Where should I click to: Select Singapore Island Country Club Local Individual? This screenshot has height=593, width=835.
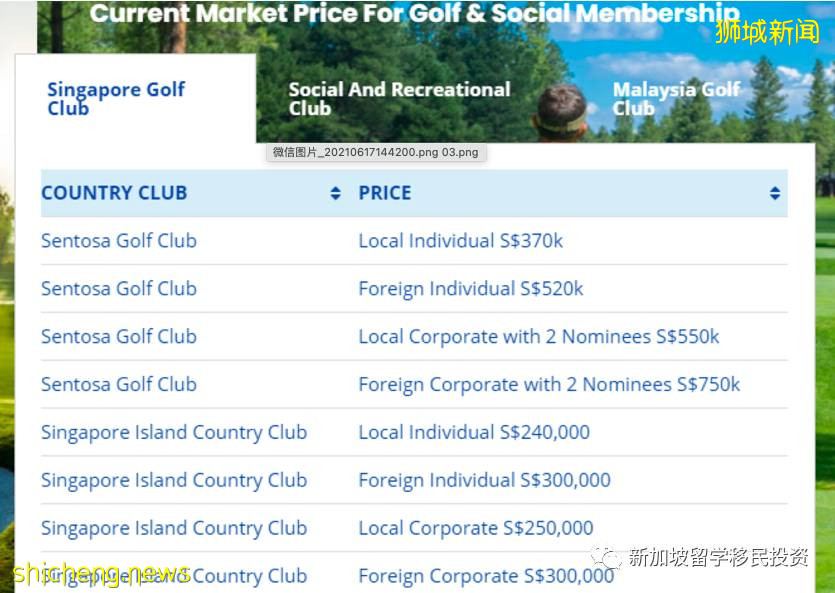tap(174, 433)
